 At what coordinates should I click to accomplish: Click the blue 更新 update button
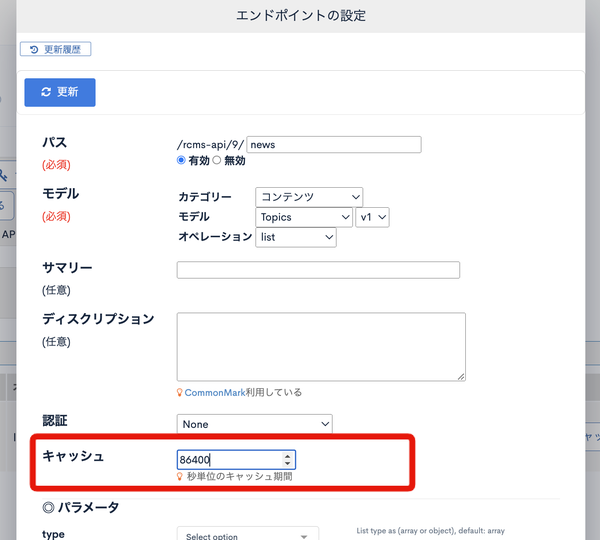tap(60, 92)
